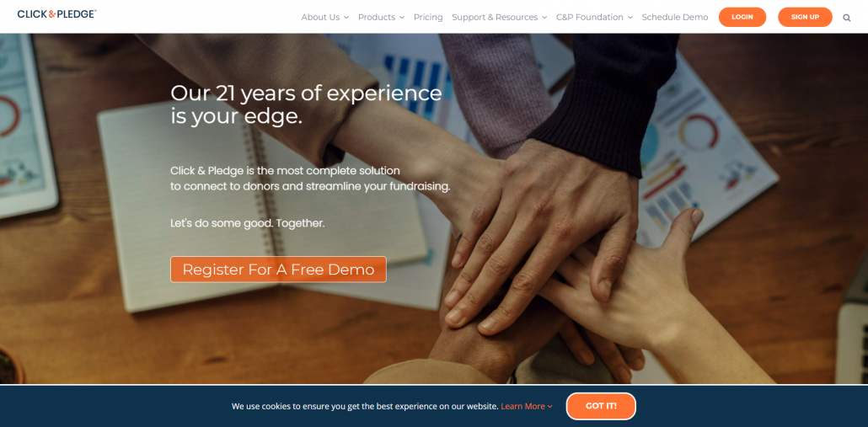Open the Products menu
Screen dimensions: 868x427
point(377,17)
